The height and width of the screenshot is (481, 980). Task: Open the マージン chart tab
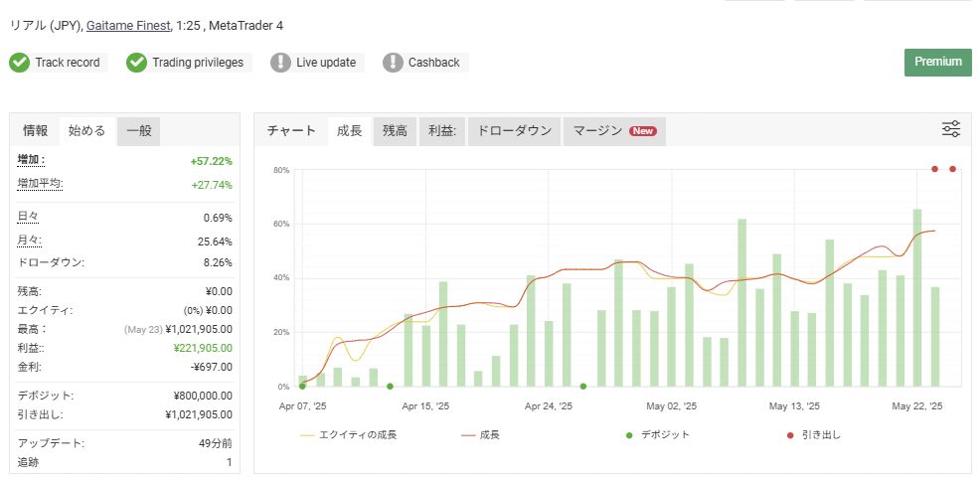(x=614, y=131)
